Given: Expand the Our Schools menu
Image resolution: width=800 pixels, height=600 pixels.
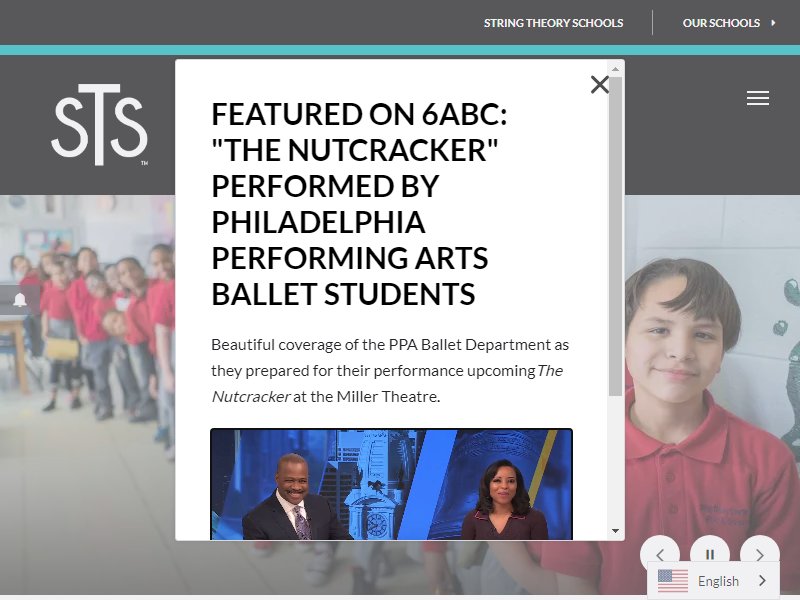Looking at the screenshot, I should tap(729, 23).
